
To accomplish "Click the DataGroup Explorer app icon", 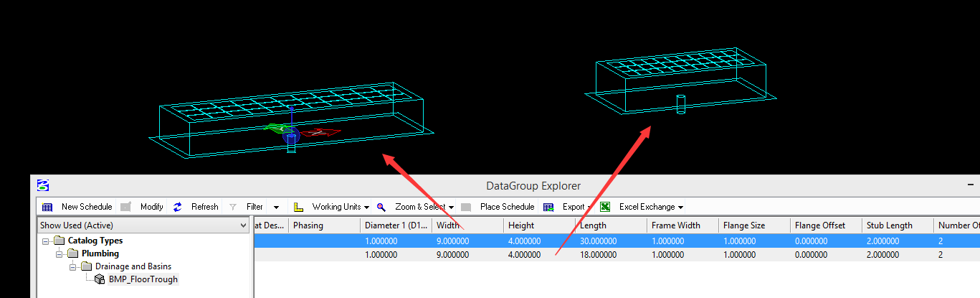I will pyautogui.click(x=43, y=185).
